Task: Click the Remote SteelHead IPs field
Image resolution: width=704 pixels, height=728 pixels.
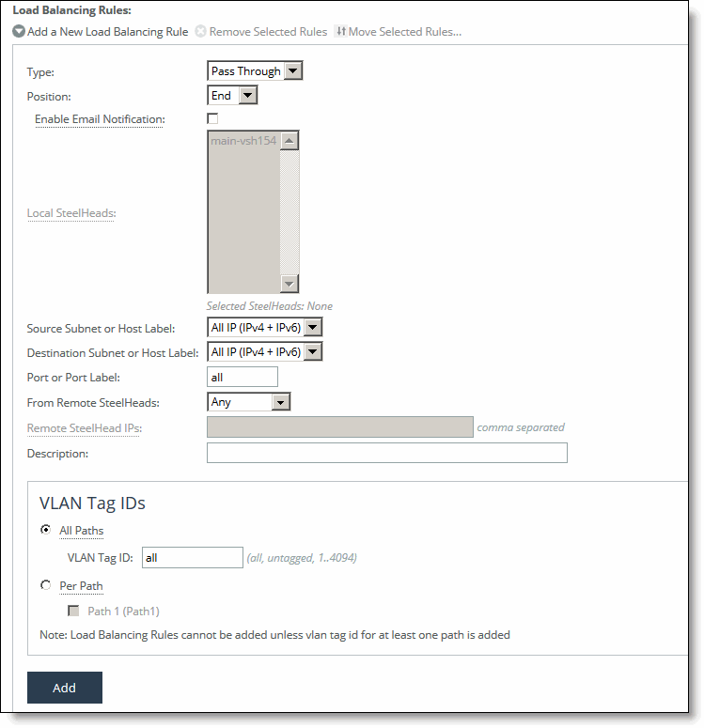Action: [x=340, y=427]
